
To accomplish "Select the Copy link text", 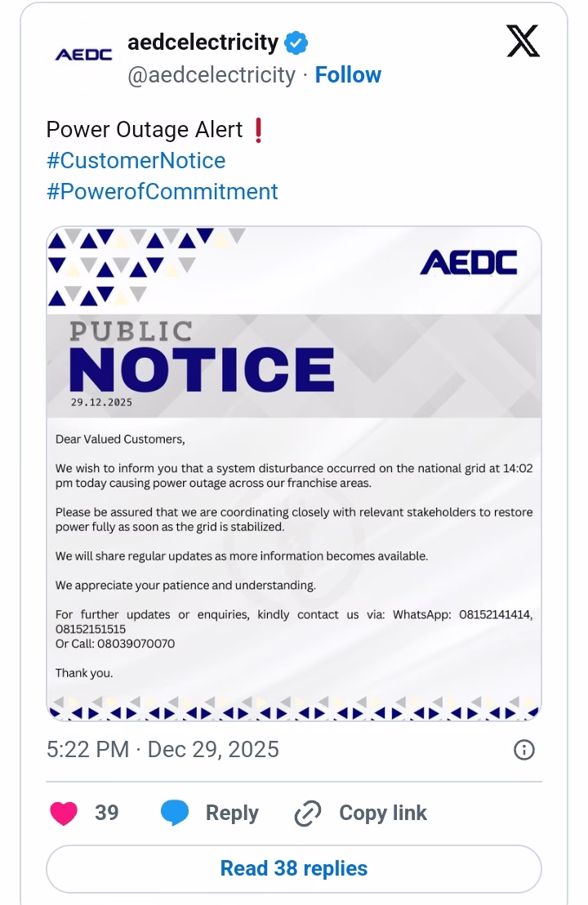I will click(382, 814).
